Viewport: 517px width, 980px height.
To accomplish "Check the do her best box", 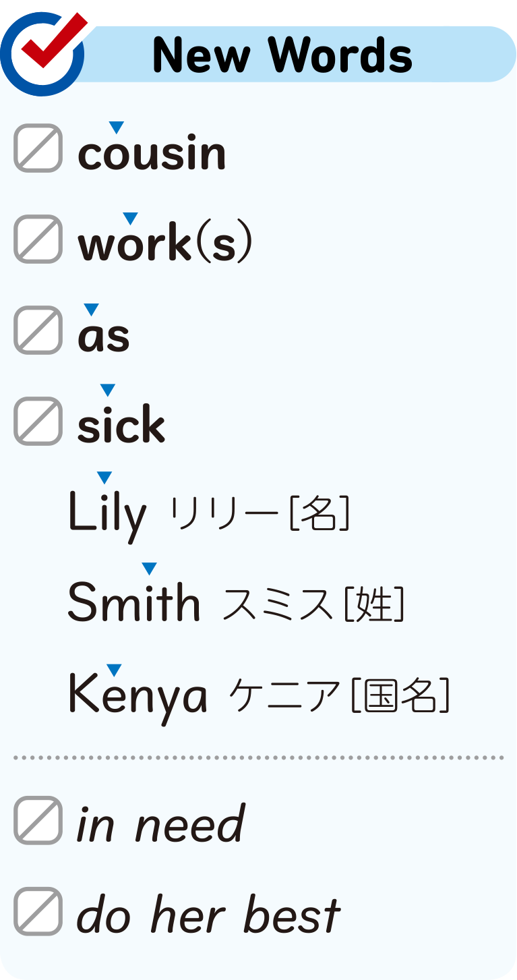I will [38, 911].
